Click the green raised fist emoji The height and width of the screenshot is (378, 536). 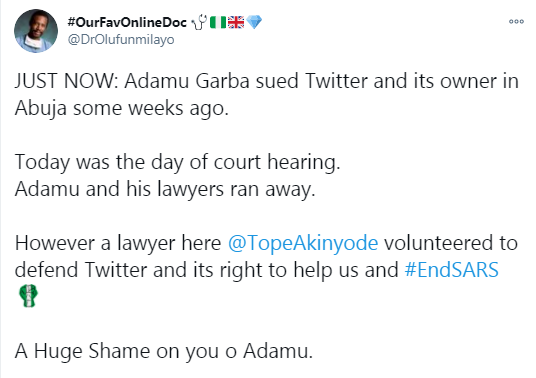tap(28, 296)
